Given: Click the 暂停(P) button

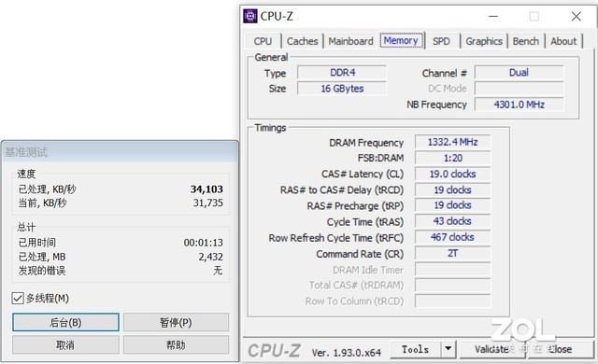Looking at the screenshot, I should click(176, 323).
